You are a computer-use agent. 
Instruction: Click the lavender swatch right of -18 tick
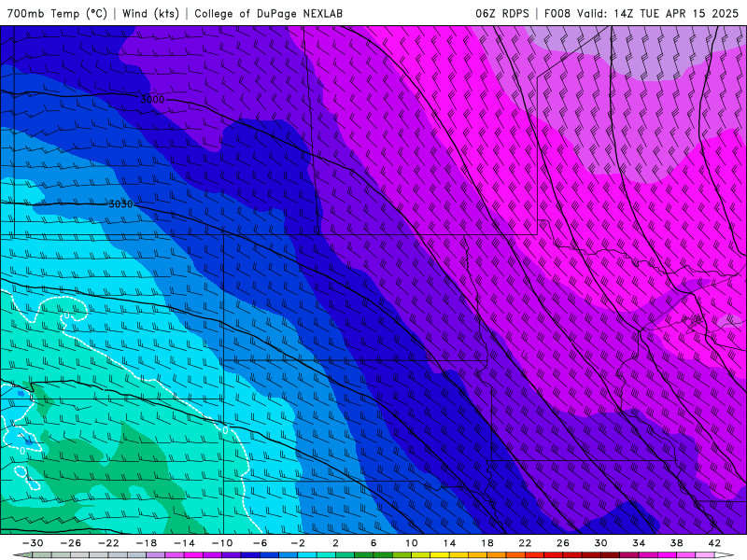coord(156,555)
